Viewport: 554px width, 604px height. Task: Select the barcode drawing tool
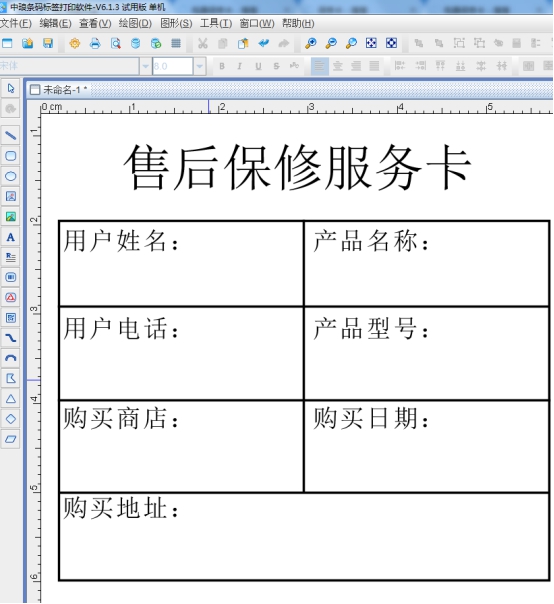[x=11, y=277]
